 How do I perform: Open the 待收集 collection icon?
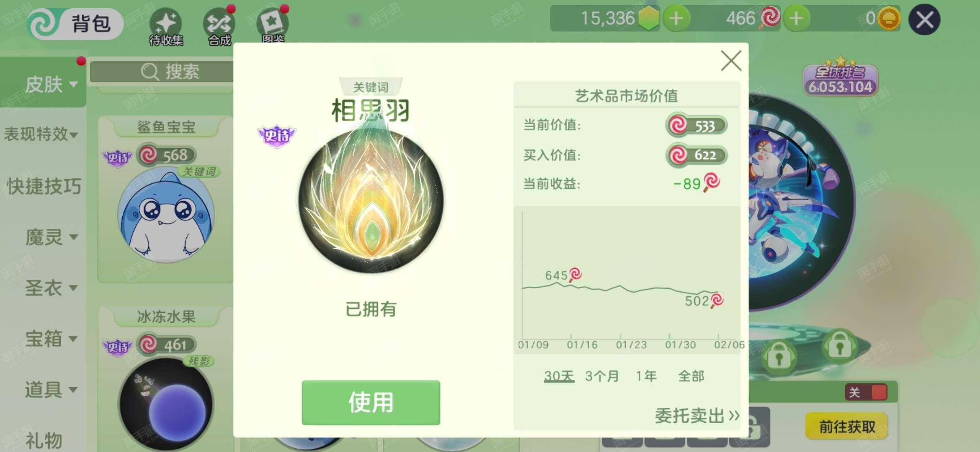(166, 27)
